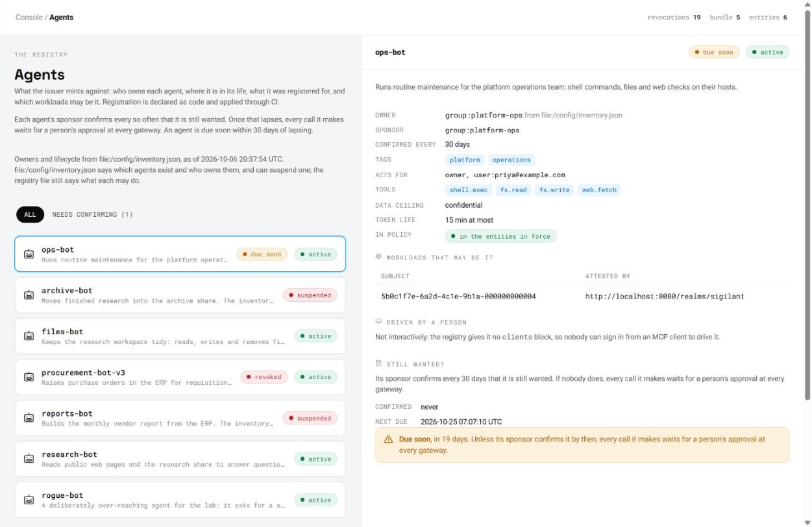Click the due soon badge on ops-bot card
The width and height of the screenshot is (812, 527).
[262, 254]
